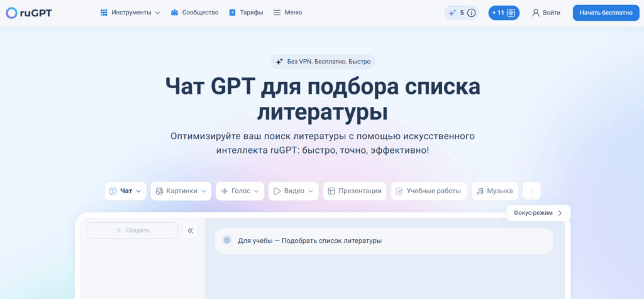Select the Презентации tool tab

click(355, 191)
